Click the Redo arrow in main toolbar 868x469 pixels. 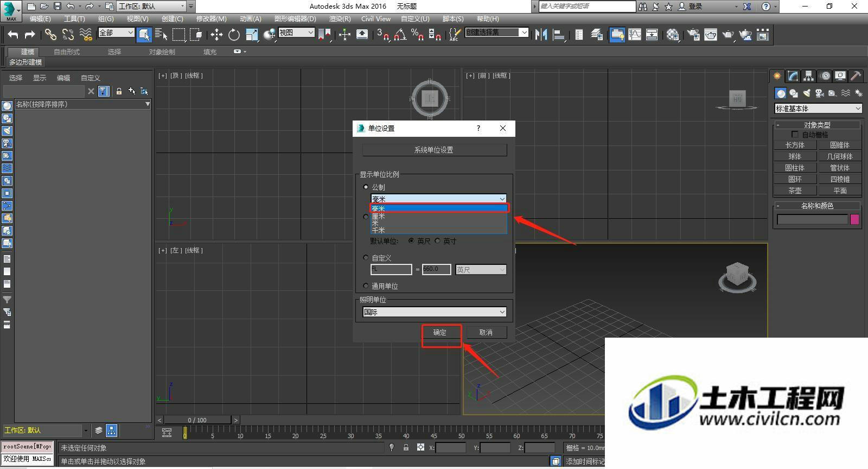point(30,35)
